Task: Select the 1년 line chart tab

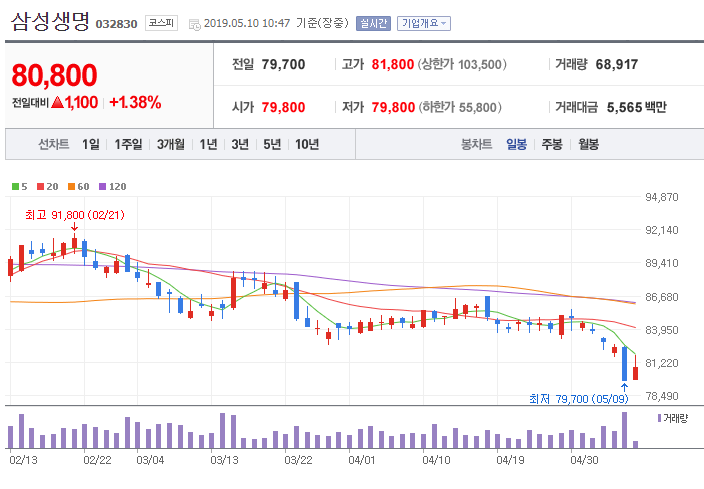Action: [208, 144]
